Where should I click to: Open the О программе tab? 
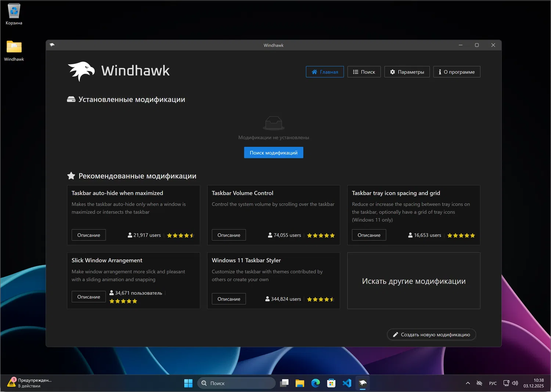pos(457,72)
